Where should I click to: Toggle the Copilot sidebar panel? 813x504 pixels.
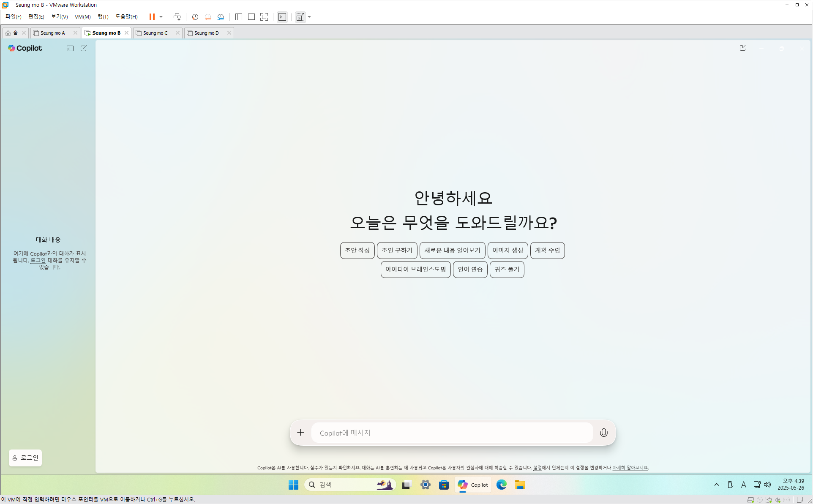pyautogui.click(x=70, y=48)
